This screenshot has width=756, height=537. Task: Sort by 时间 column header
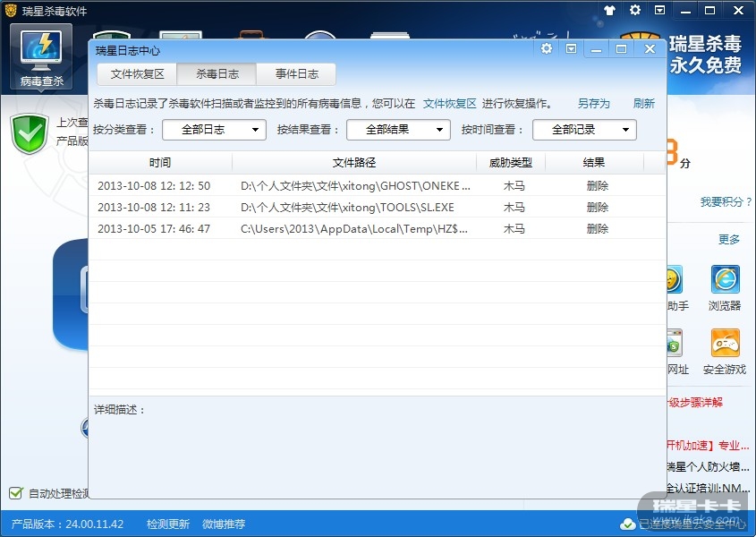pos(160,163)
